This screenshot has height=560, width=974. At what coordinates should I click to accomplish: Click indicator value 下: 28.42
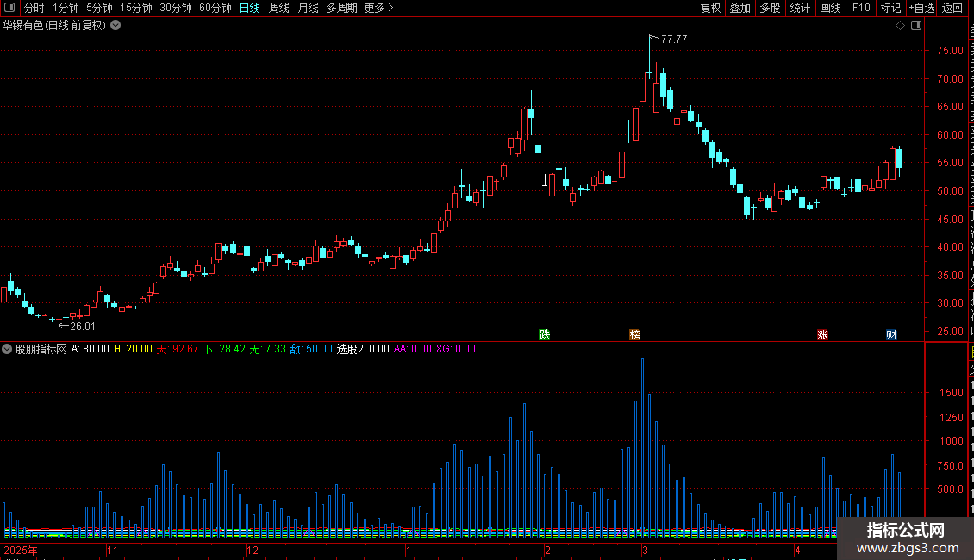point(224,349)
